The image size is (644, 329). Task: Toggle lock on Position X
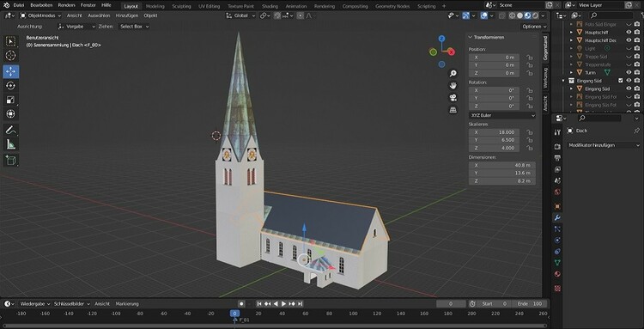(530, 58)
